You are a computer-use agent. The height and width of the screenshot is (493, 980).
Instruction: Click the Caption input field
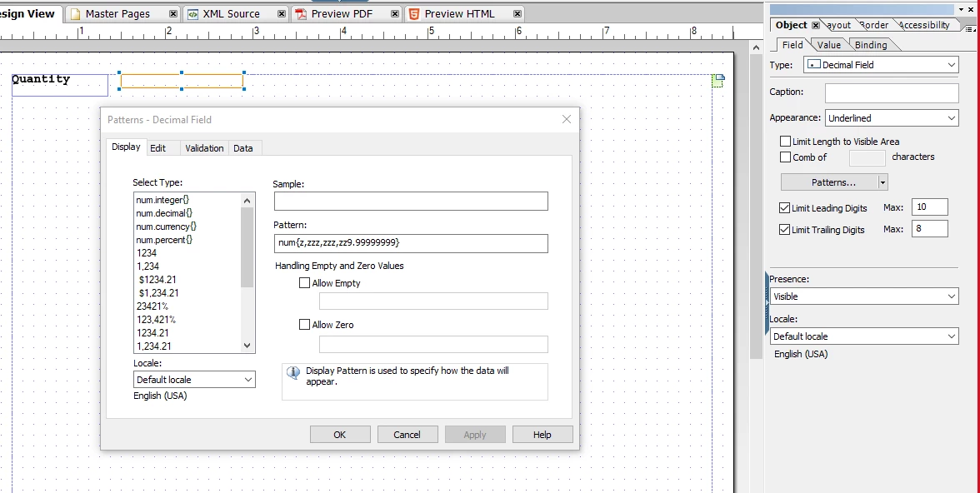892,92
